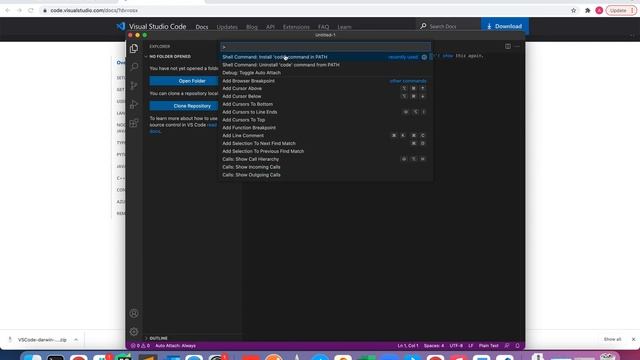The height and width of the screenshot is (360, 640).
Task: Open the Updates tab on VS Code website
Action: click(227, 27)
